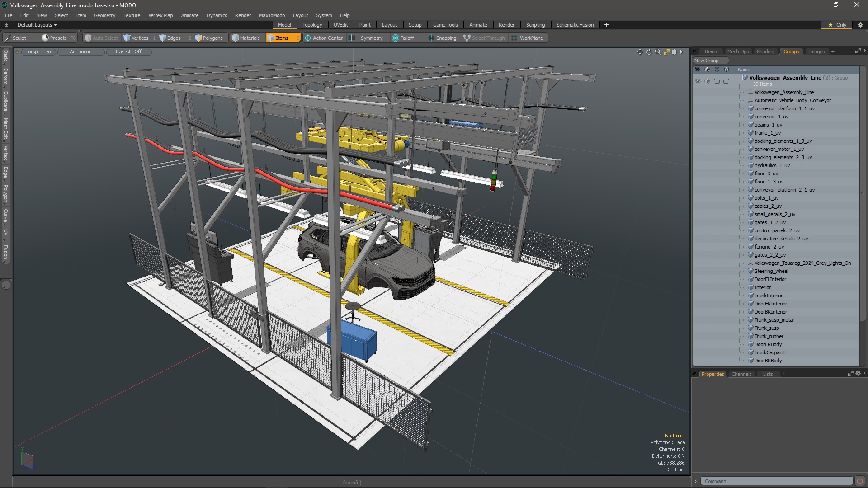Activate the viewport zoom magnifier

click(x=658, y=52)
